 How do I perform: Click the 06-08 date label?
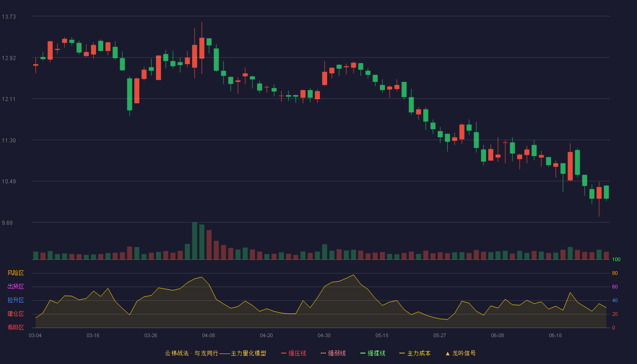tap(497, 335)
